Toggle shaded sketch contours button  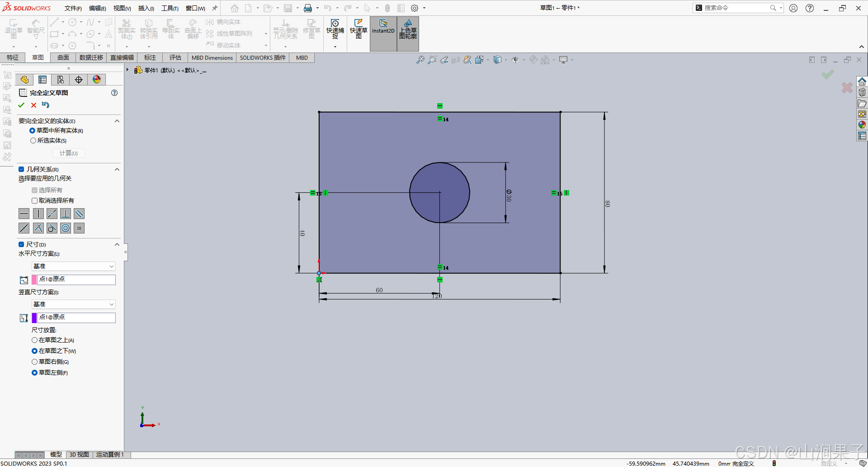(x=408, y=33)
